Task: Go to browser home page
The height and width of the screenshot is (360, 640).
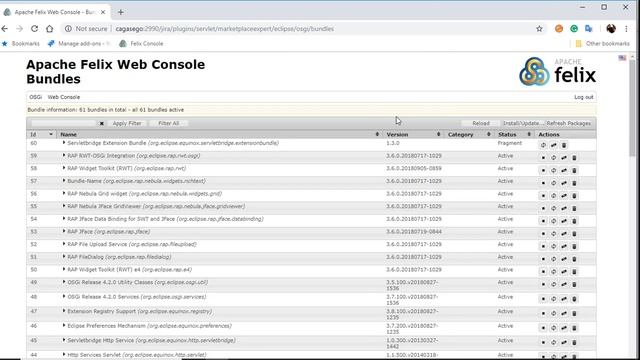Action: [x=49, y=29]
